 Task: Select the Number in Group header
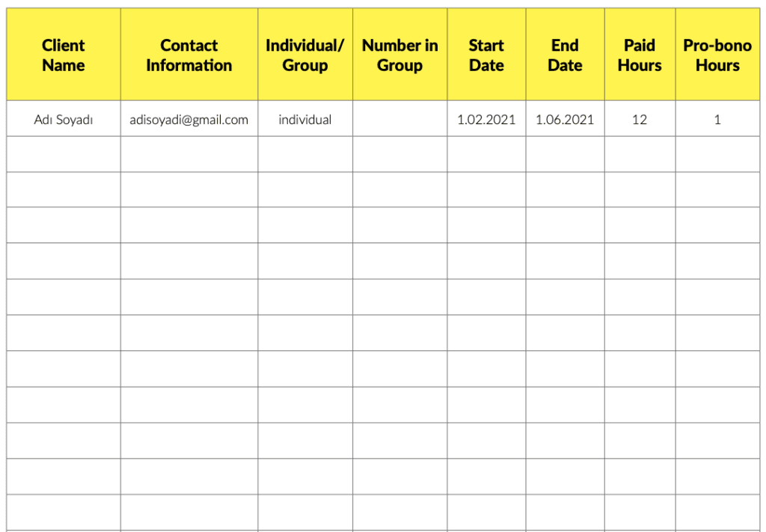coord(400,55)
